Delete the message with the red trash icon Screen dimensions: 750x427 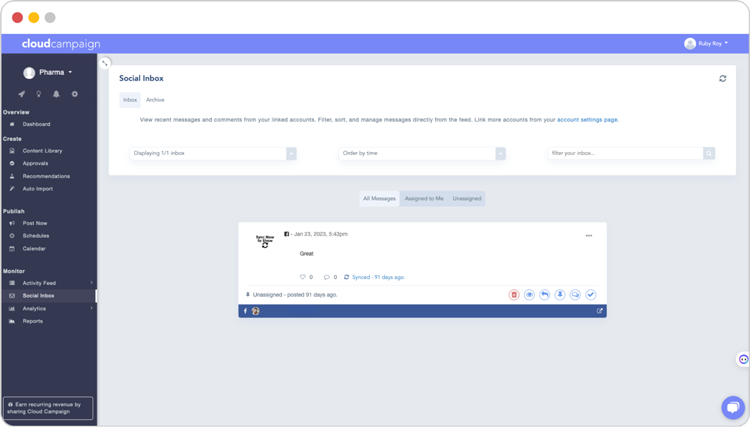514,295
